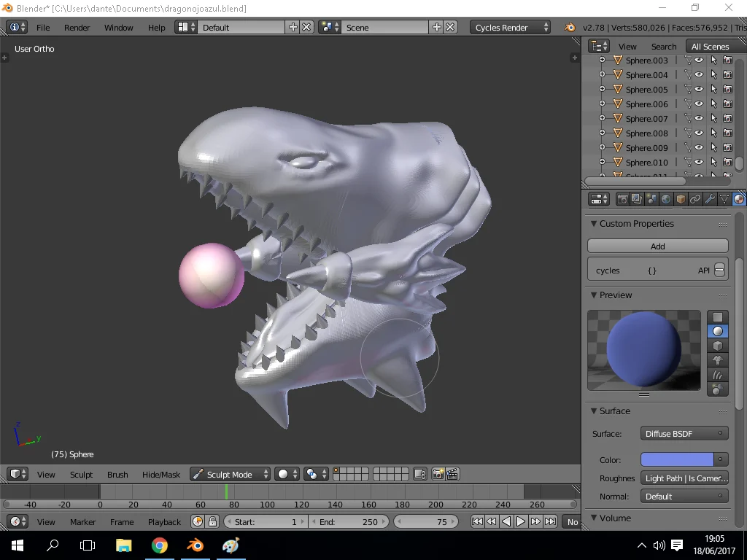Open the Material properties tab icon
Screen dimensions: 747x560
coord(738,199)
